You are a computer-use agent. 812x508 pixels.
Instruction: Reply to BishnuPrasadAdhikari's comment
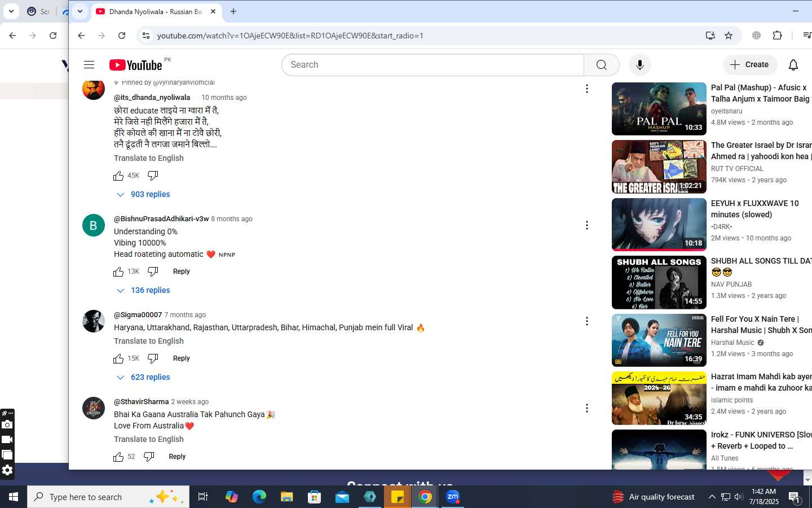(181, 271)
